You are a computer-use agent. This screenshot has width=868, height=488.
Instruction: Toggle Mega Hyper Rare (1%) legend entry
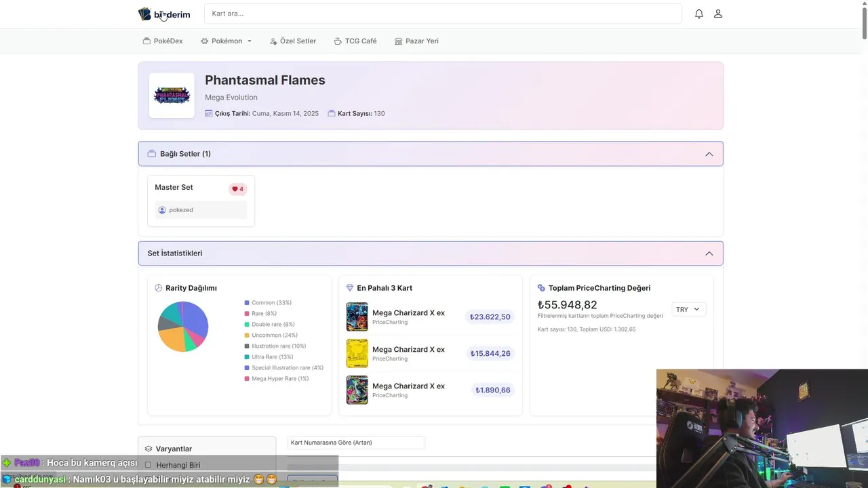pyautogui.click(x=277, y=379)
